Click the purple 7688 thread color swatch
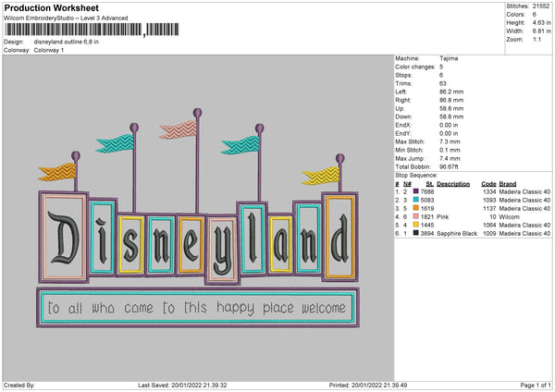The width and height of the screenshot is (555, 392). 416,191
